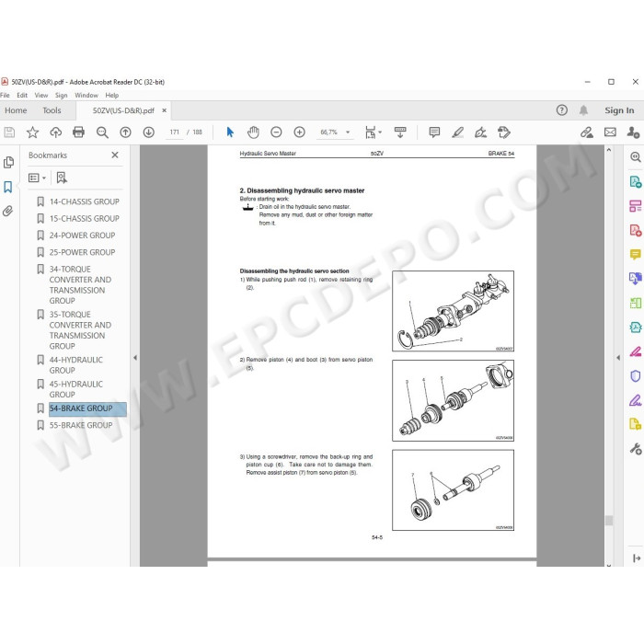The height and width of the screenshot is (644, 644).
Task: Collapse the left navigation pane arrow
Action: point(135,358)
